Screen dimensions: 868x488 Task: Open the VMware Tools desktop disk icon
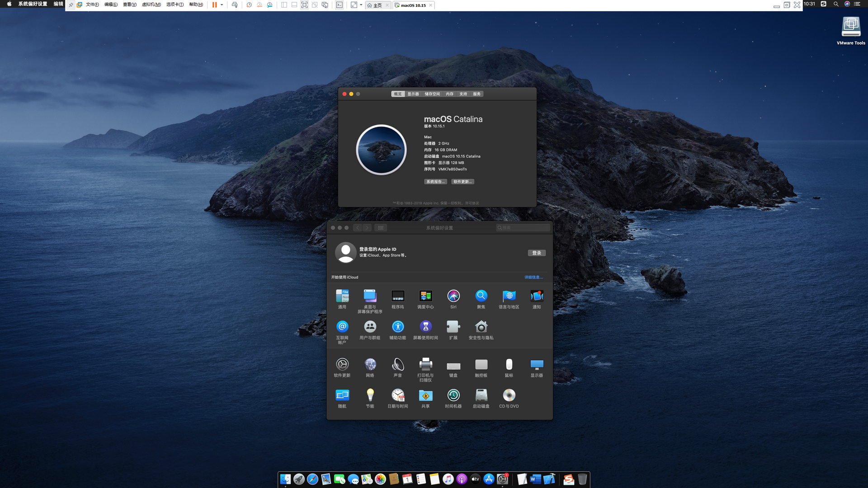coord(851,30)
